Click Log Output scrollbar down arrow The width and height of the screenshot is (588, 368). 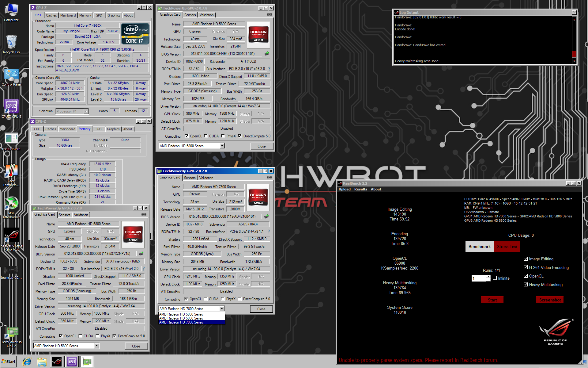574,61
